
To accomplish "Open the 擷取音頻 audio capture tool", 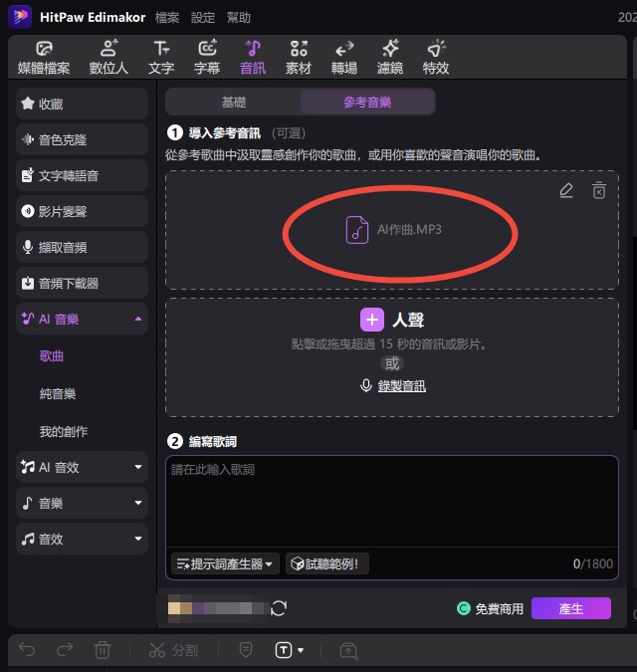I will point(83,247).
